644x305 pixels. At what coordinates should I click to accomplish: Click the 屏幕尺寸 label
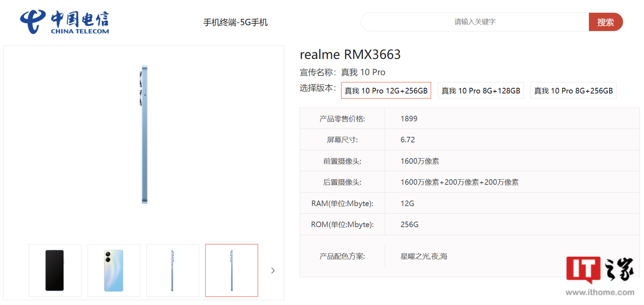pyautogui.click(x=342, y=140)
